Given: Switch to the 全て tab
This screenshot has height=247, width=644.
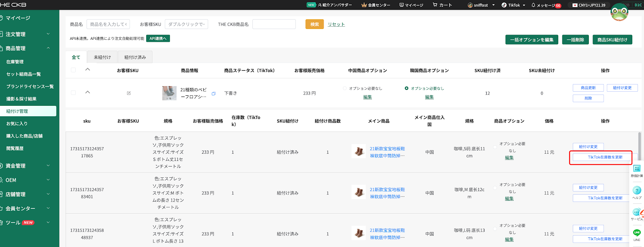Looking at the screenshot, I should tap(76, 57).
